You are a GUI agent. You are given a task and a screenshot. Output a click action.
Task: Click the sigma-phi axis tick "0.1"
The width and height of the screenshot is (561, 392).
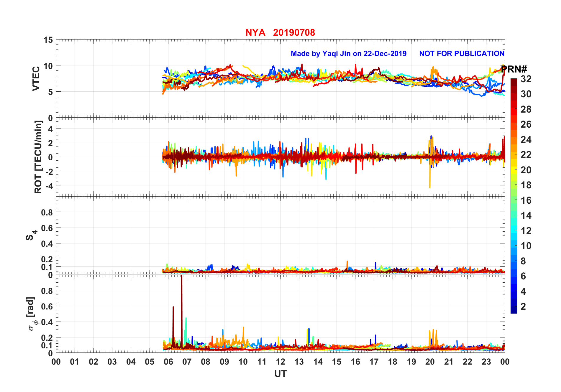point(47,345)
